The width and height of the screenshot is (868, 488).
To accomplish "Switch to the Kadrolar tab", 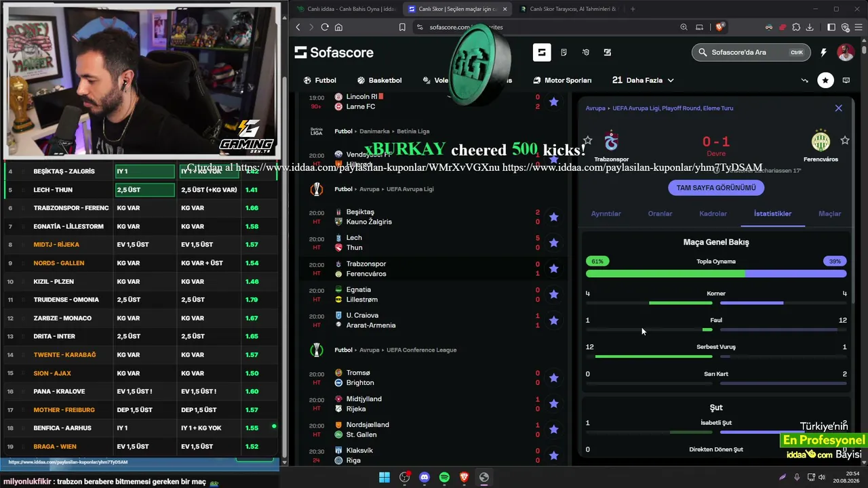I will [713, 213].
